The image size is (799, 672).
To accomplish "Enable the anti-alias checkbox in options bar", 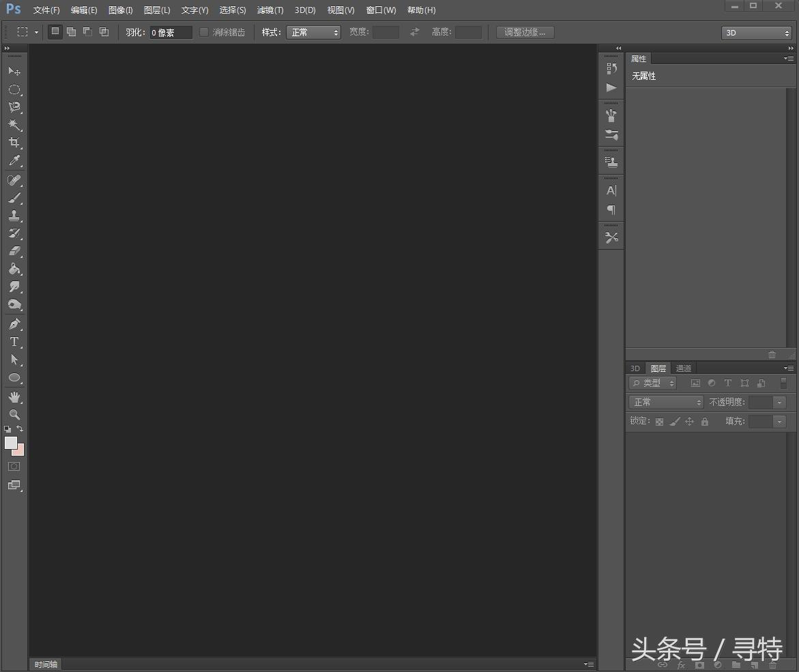I will point(203,31).
